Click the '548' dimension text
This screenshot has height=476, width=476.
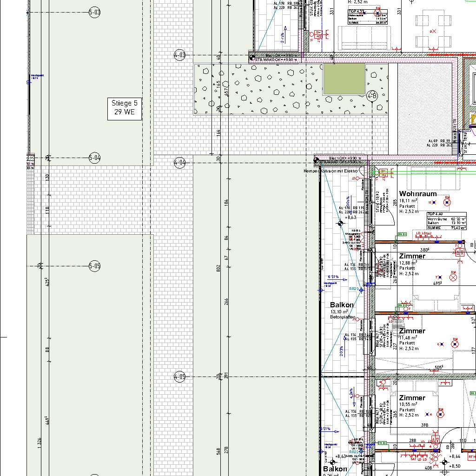point(218,451)
